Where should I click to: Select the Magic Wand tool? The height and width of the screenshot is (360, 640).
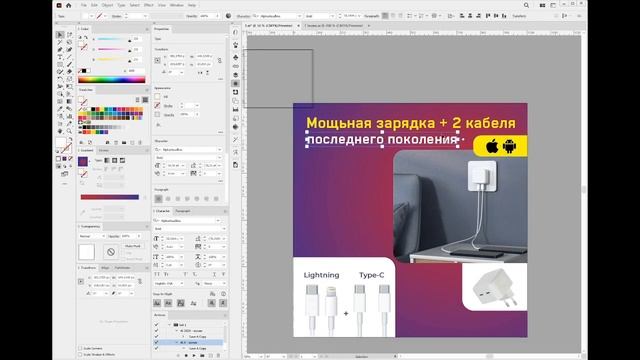[60, 42]
